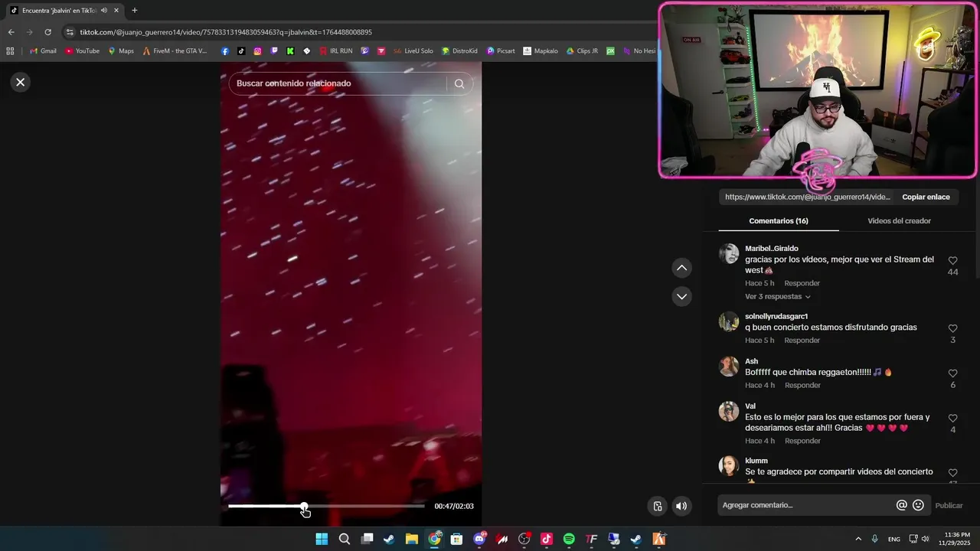Show hidden system tray icons chevron
This screenshot has width=980, height=551.
(x=857, y=539)
